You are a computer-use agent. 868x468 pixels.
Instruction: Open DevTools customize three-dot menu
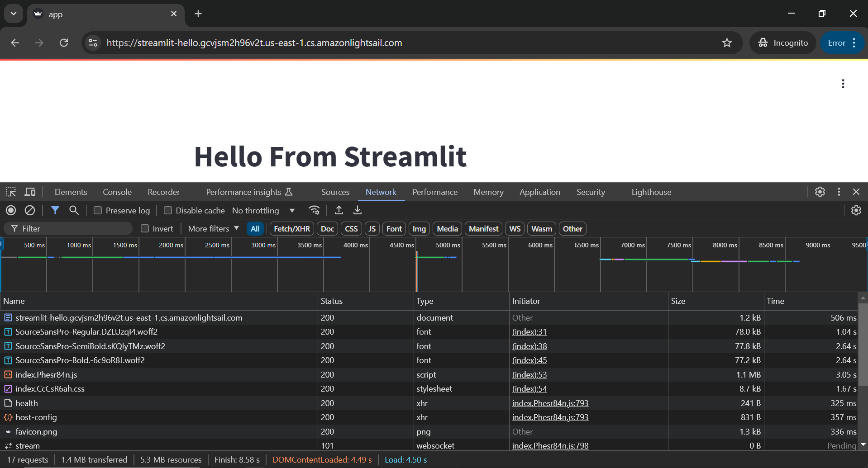click(x=839, y=192)
